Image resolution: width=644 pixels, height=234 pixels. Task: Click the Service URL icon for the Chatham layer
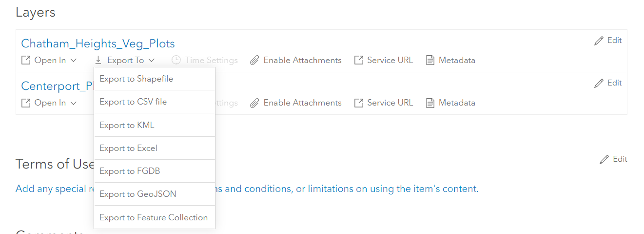click(359, 61)
